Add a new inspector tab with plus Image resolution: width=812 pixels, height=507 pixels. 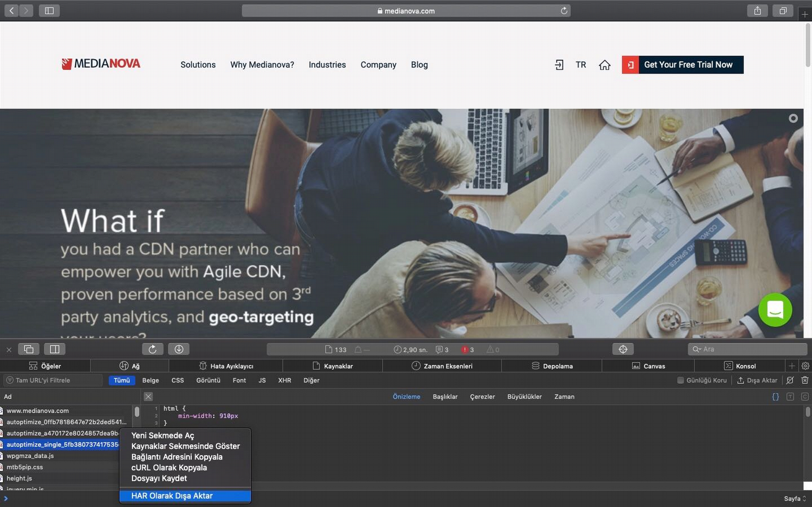792,366
